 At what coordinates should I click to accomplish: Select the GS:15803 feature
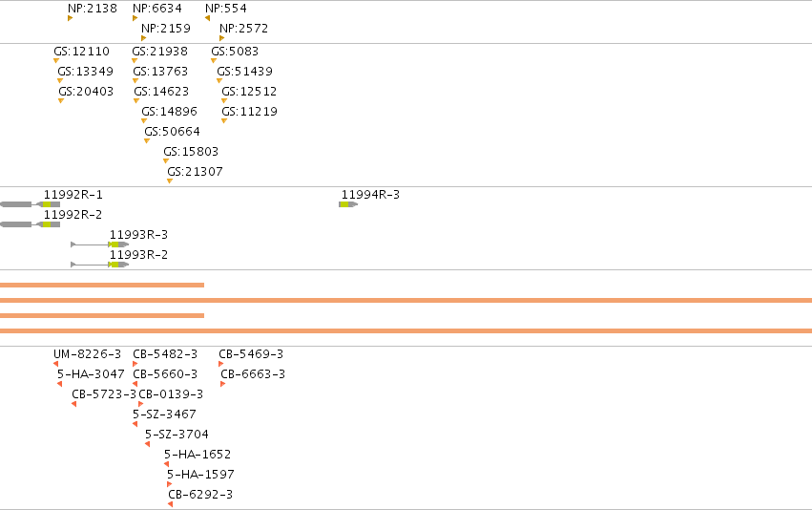191,151
